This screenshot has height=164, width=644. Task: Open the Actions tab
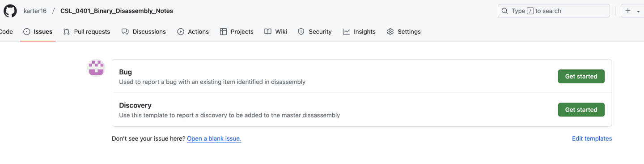(193, 31)
